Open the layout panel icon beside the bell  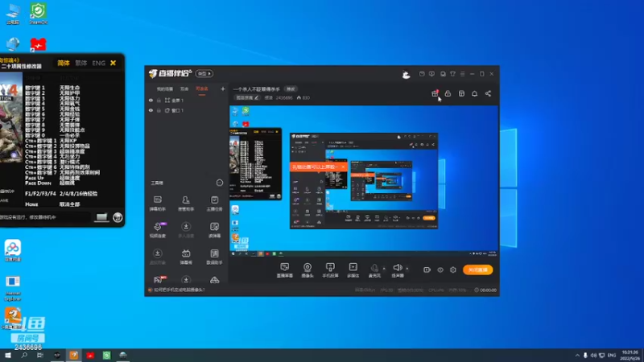tap(461, 93)
